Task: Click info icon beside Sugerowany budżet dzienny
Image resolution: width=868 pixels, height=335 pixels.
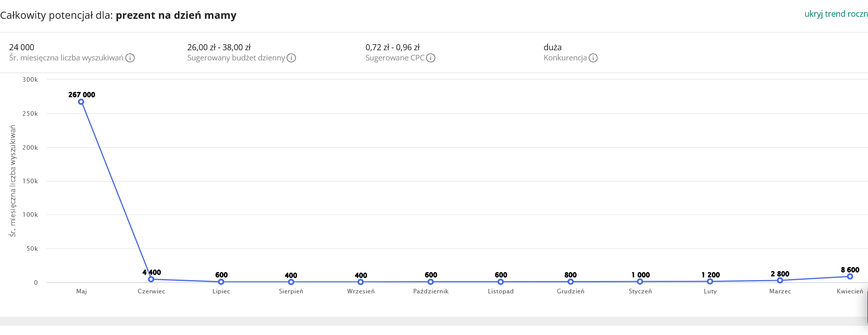Action: click(x=292, y=58)
